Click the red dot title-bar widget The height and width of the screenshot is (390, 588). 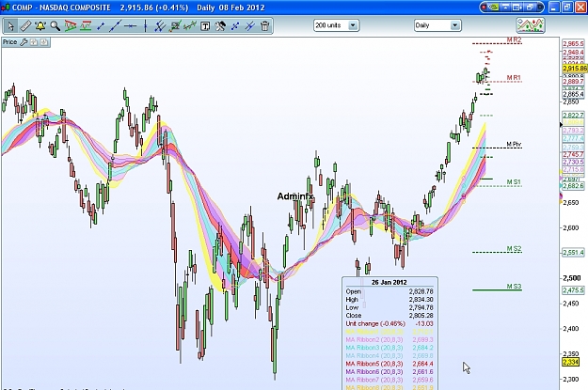pos(485,8)
